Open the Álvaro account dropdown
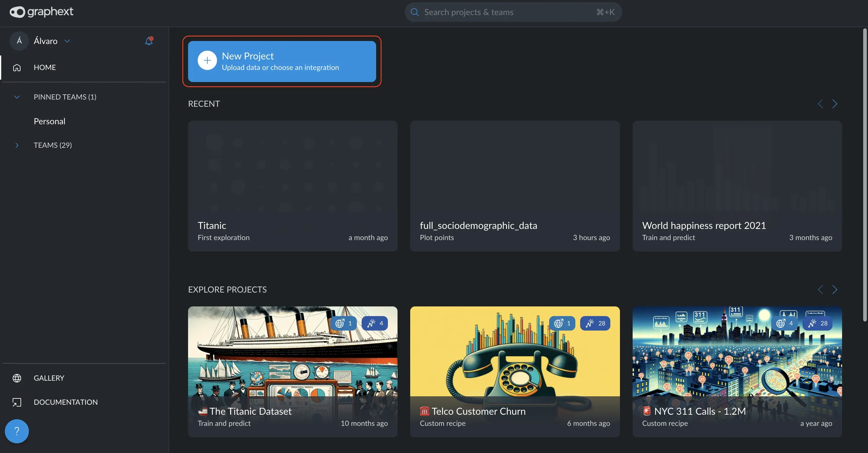 (67, 41)
